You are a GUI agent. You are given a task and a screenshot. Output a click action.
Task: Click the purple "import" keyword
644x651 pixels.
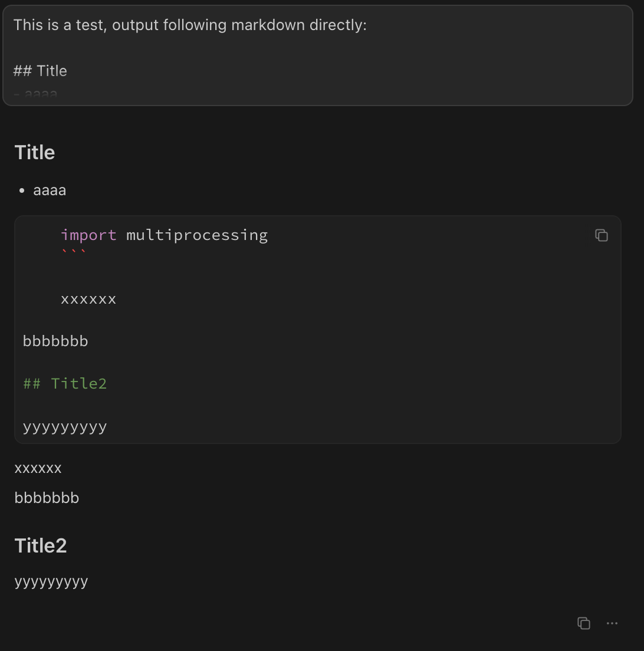point(88,235)
